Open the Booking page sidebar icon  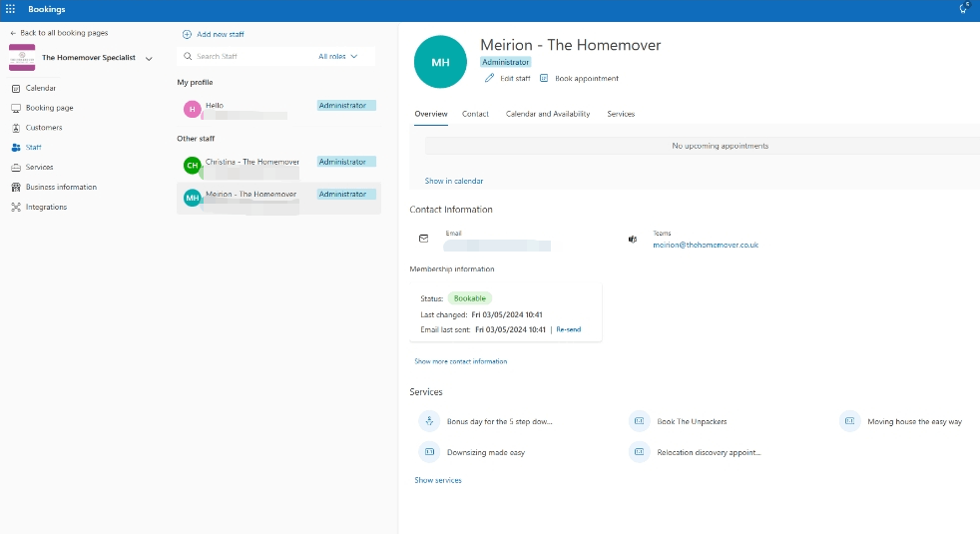tap(16, 108)
